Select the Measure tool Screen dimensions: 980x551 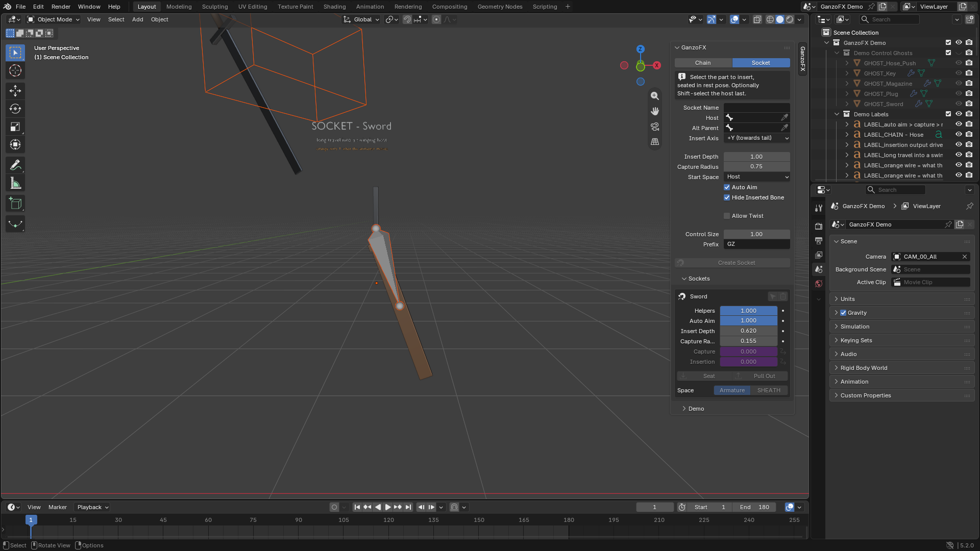point(15,183)
